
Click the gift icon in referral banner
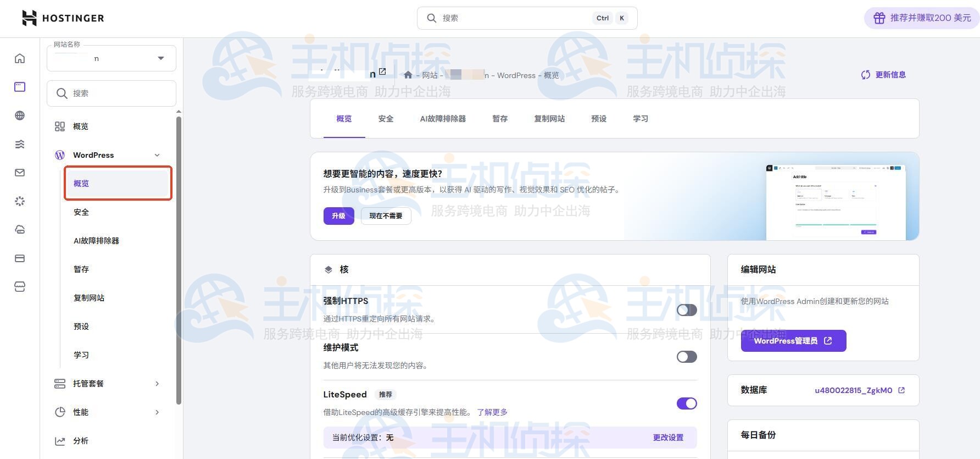879,18
